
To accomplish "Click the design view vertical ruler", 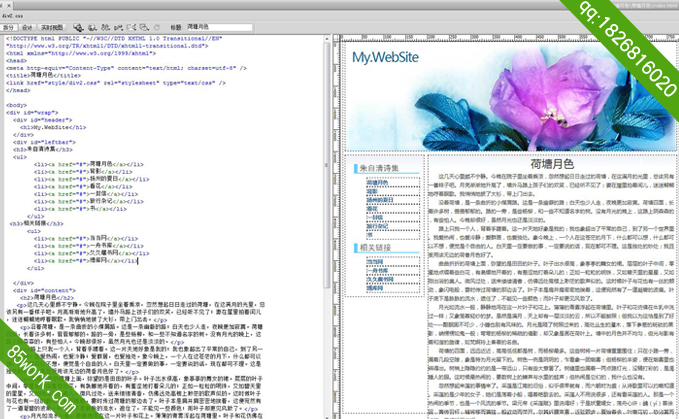I will [x=336, y=229].
